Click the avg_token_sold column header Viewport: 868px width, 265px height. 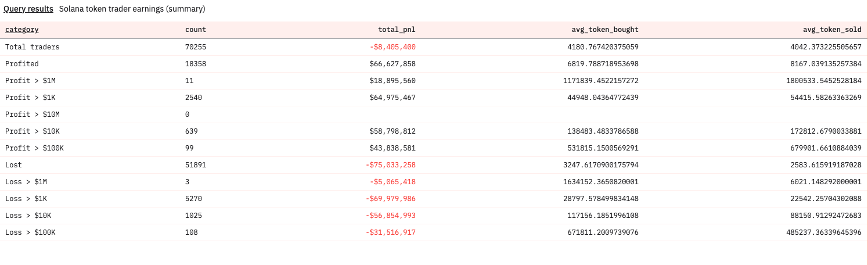click(x=832, y=30)
